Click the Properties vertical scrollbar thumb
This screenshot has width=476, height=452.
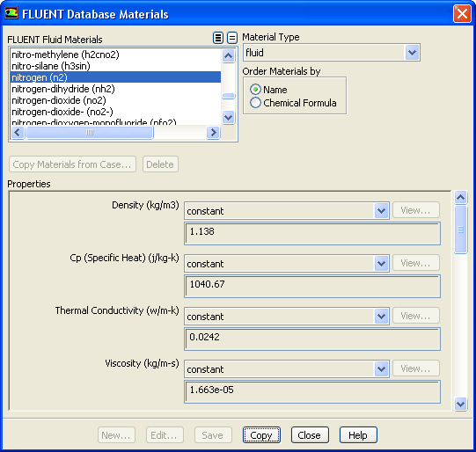point(460,230)
